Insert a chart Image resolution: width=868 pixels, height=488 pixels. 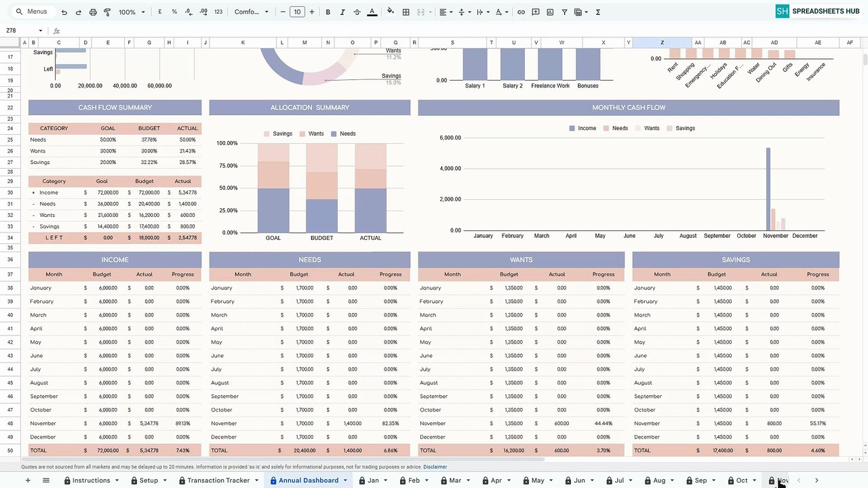point(550,12)
